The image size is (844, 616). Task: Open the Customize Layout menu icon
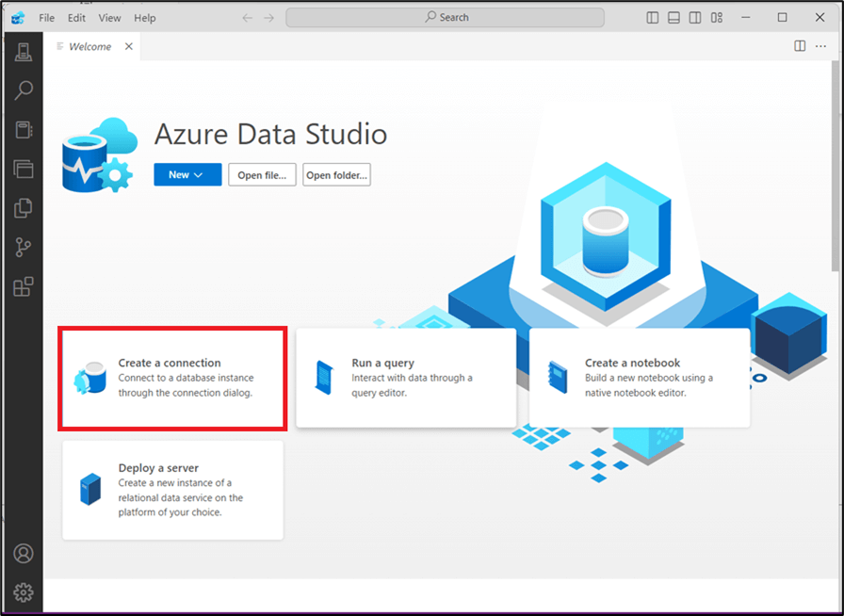coord(717,18)
